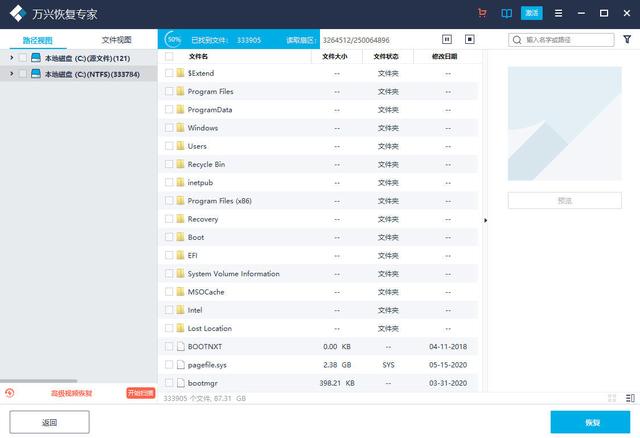The image size is (640, 438).
Task: Click the pagefile.sys file icon
Action: click(x=180, y=365)
